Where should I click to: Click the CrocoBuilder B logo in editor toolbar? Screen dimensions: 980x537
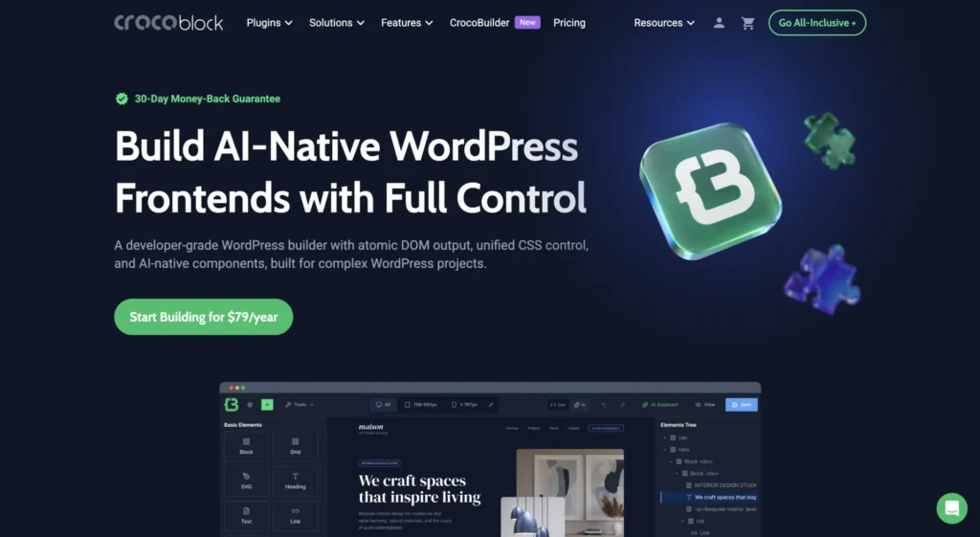[x=232, y=405]
